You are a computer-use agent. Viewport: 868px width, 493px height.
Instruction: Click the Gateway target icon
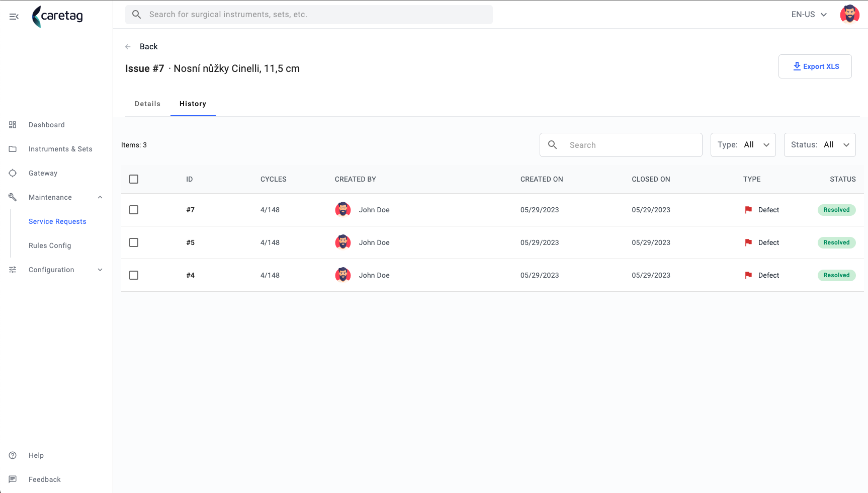point(13,173)
